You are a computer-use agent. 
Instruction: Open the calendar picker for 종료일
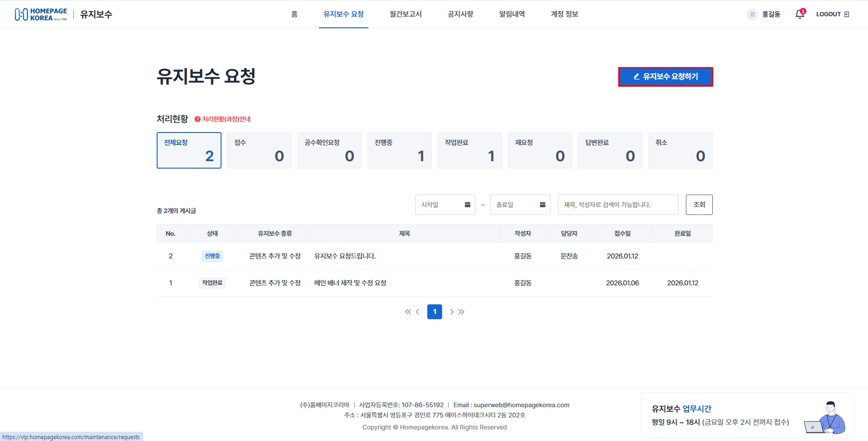(542, 204)
